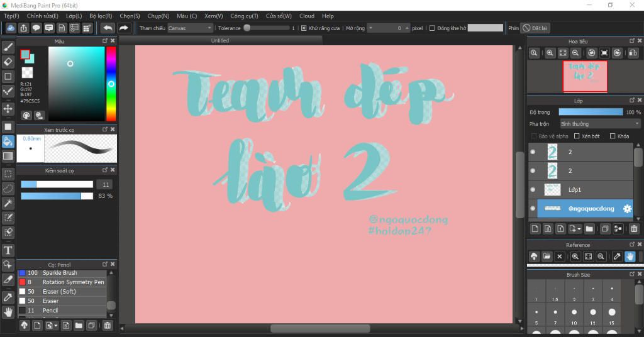This screenshot has height=337, width=644.
Task: Pick the Lasso selection tool
Action: [8, 189]
